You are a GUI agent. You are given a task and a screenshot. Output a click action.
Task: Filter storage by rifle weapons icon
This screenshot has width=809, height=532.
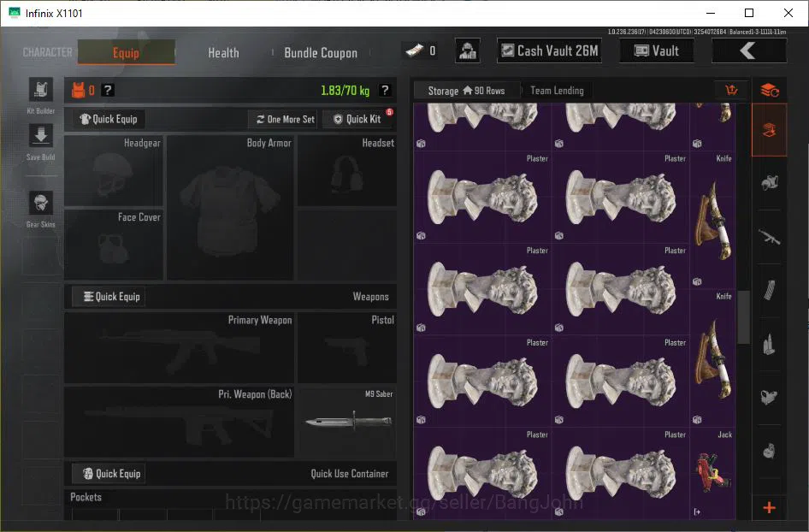[770, 238]
